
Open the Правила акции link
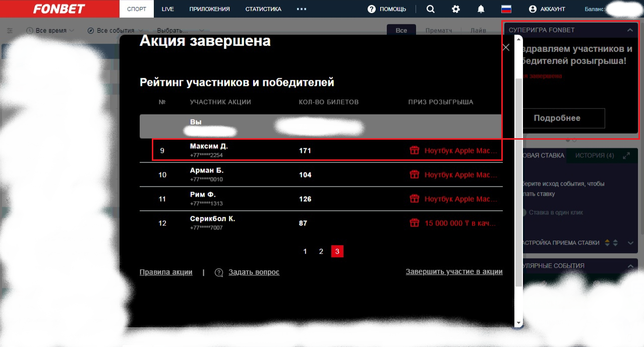(166, 272)
